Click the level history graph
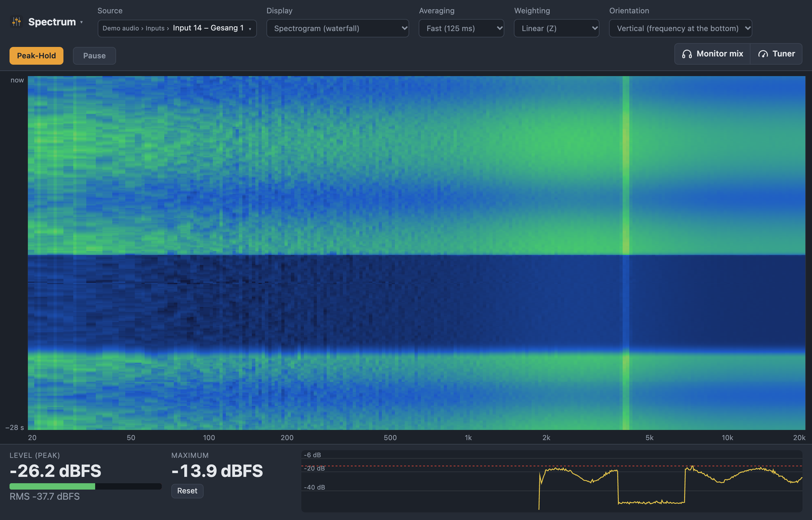The height and width of the screenshot is (520, 812). (552, 481)
